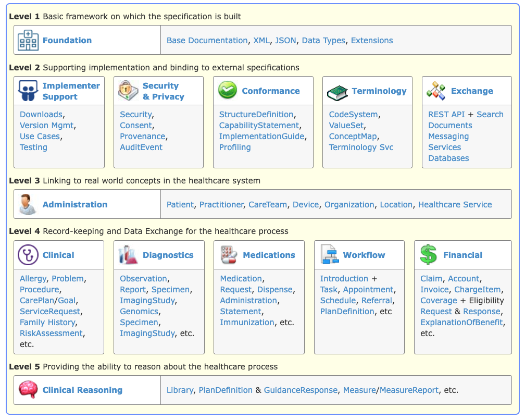Click the Foundation hospital building icon
The width and height of the screenshot is (525, 420).
tap(28, 40)
